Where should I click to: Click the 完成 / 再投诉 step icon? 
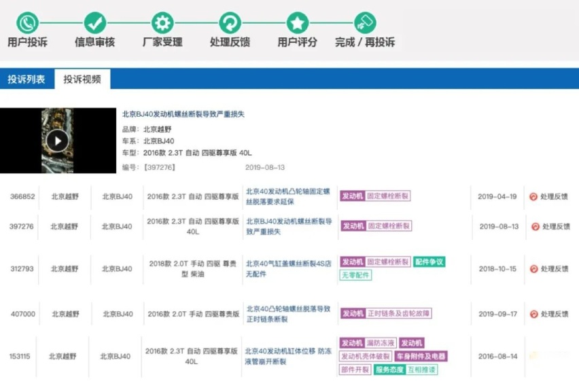pos(365,23)
